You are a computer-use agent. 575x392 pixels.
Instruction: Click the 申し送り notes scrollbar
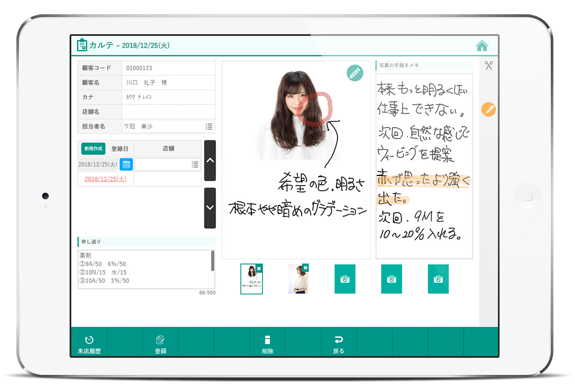coord(213,261)
